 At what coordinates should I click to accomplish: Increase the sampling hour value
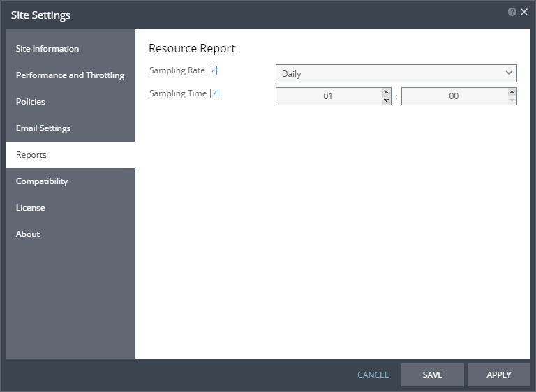click(x=386, y=92)
